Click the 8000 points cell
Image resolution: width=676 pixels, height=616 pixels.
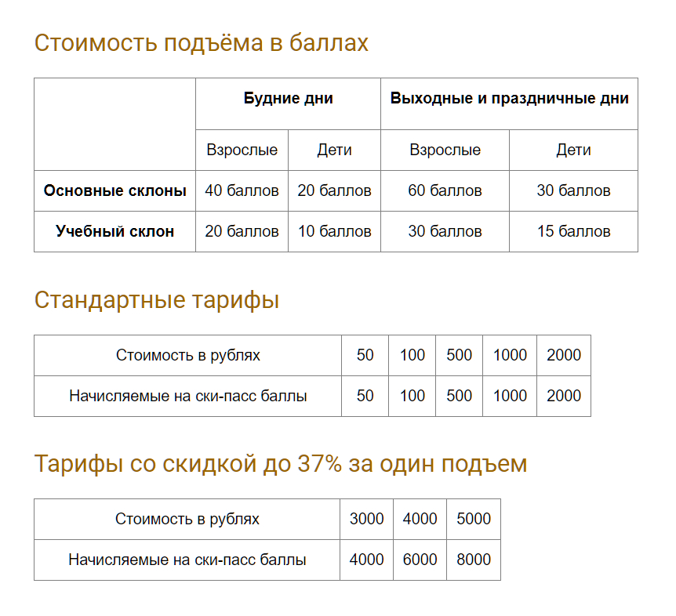(474, 560)
